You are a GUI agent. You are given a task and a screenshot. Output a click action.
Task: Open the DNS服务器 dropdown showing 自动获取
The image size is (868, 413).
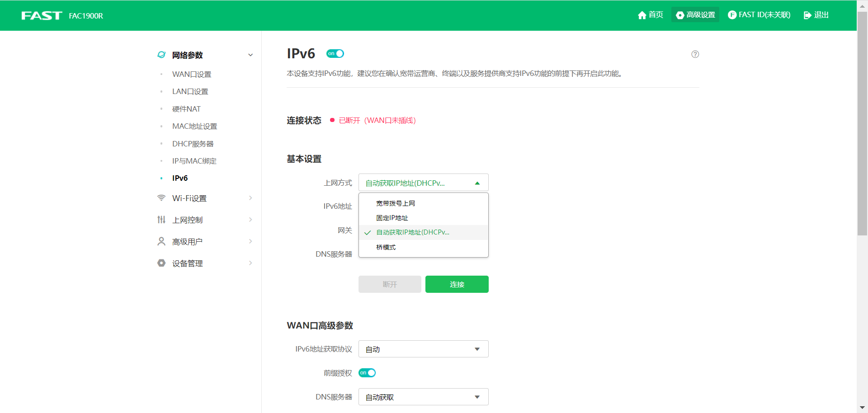(423, 396)
